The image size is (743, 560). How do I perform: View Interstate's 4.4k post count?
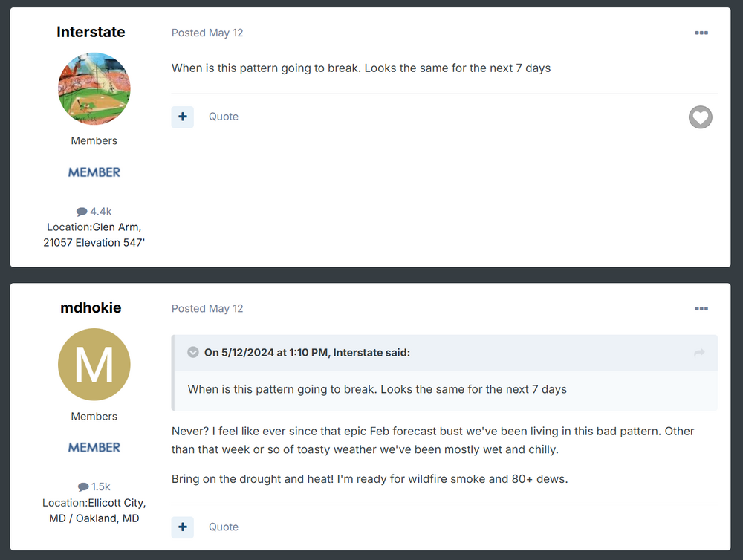(x=94, y=212)
